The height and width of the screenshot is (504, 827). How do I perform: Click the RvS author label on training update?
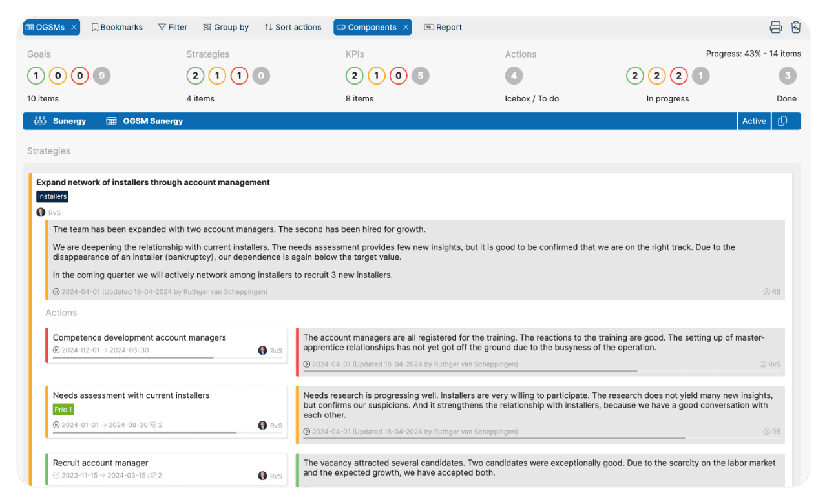pos(770,364)
